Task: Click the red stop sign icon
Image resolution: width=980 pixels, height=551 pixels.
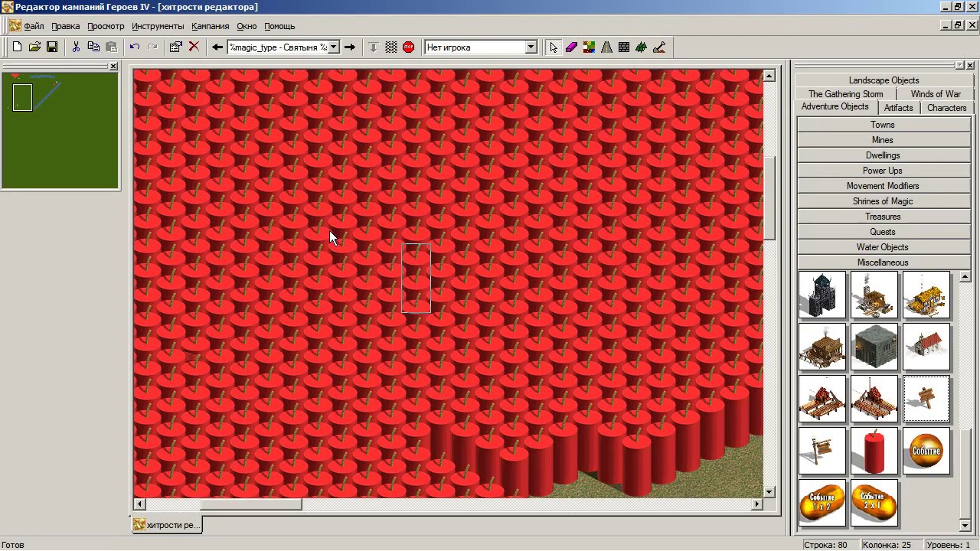Action: [408, 47]
